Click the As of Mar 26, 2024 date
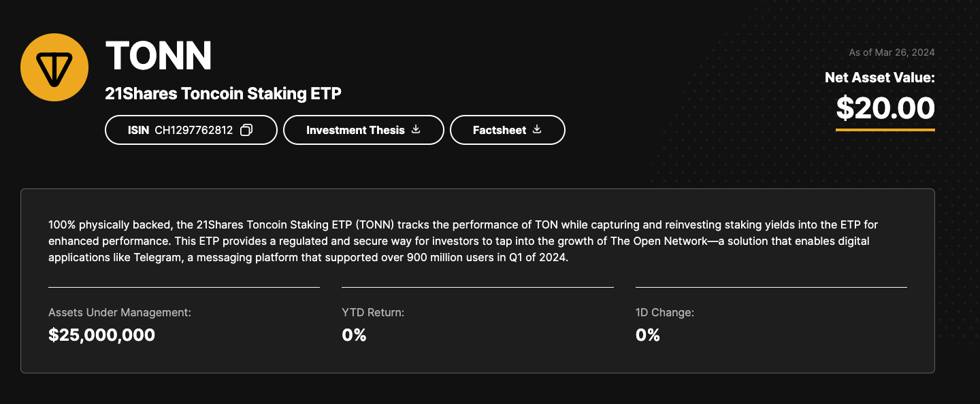Image resolution: width=980 pixels, height=404 pixels. 892,52
